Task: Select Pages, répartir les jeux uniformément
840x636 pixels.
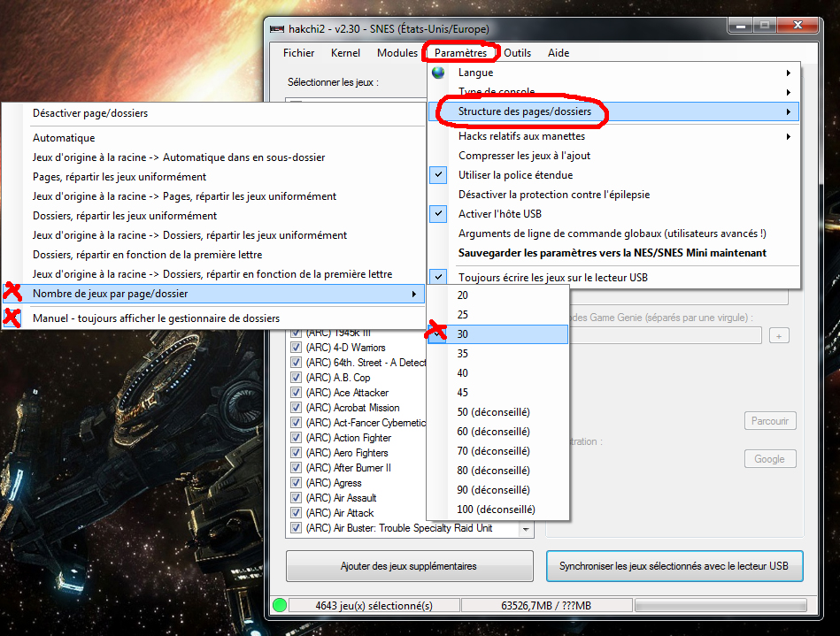Action: (x=213, y=177)
